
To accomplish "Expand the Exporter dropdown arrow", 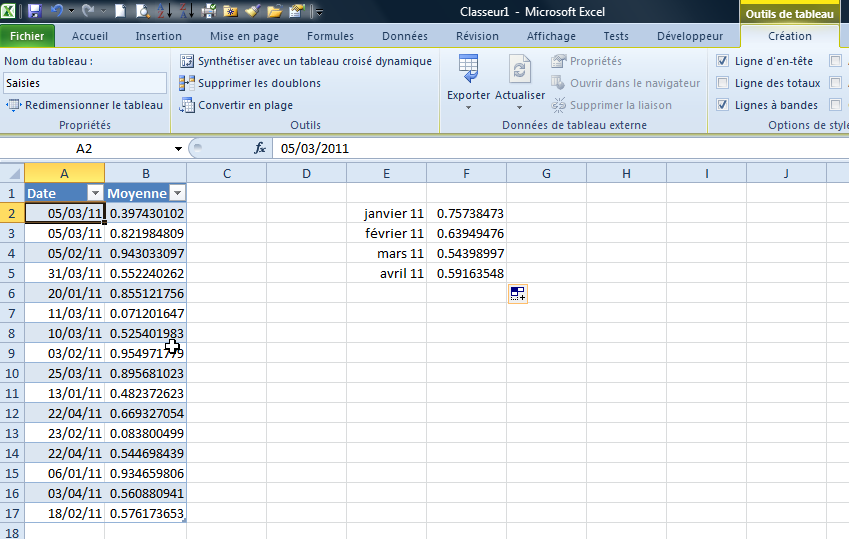I will [x=468, y=108].
